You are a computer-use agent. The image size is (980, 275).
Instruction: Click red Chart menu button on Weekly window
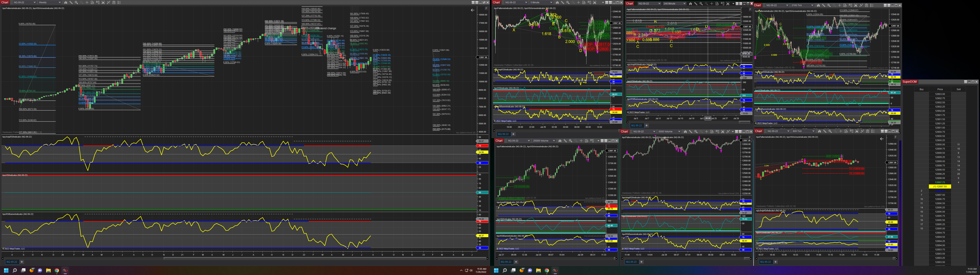click(5, 3)
